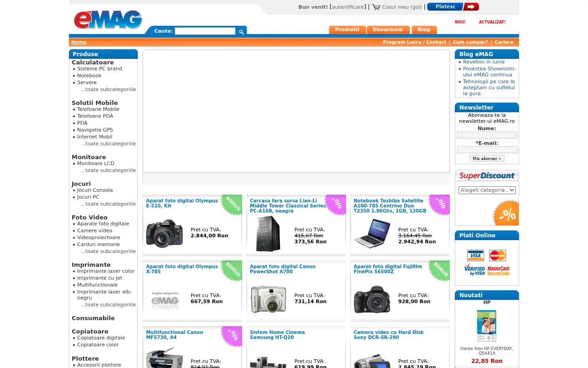Open the Notebook category
Image resolution: width=588 pixels, height=368 pixels.
point(89,75)
